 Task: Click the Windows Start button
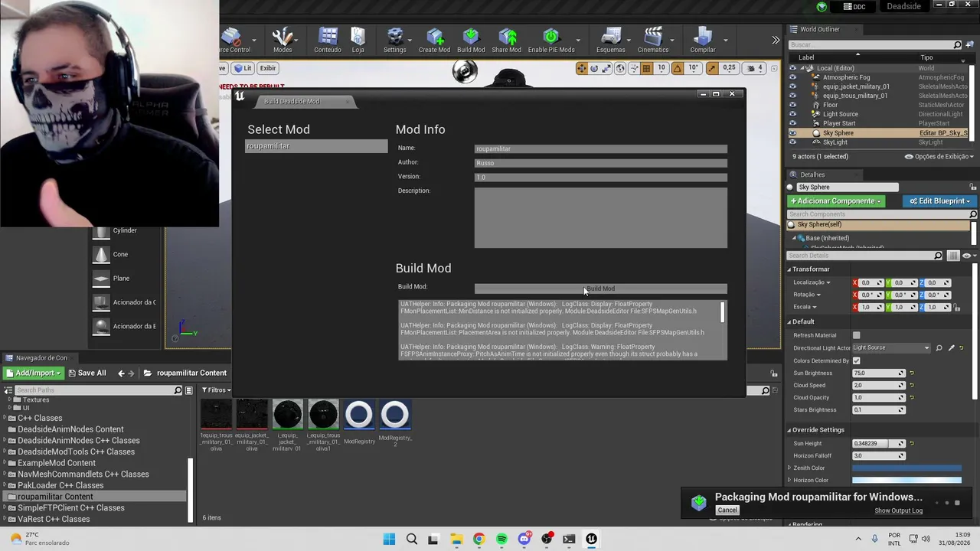pyautogui.click(x=389, y=539)
